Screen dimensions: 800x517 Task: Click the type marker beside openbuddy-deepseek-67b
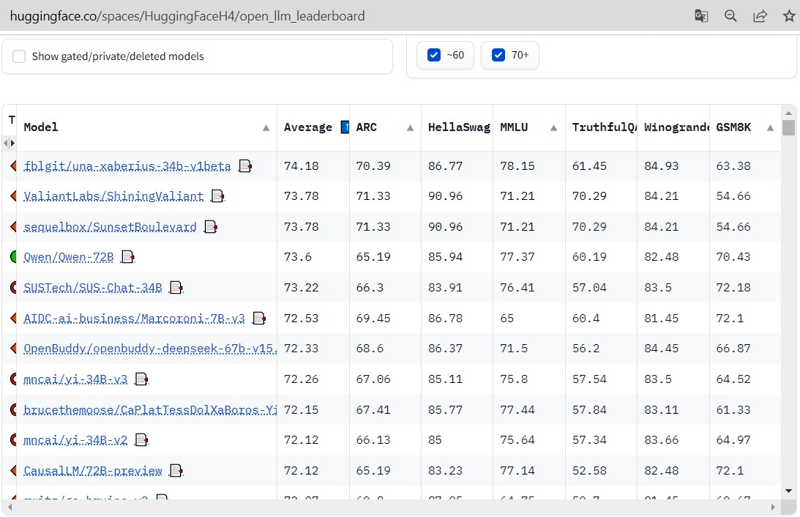(13, 349)
